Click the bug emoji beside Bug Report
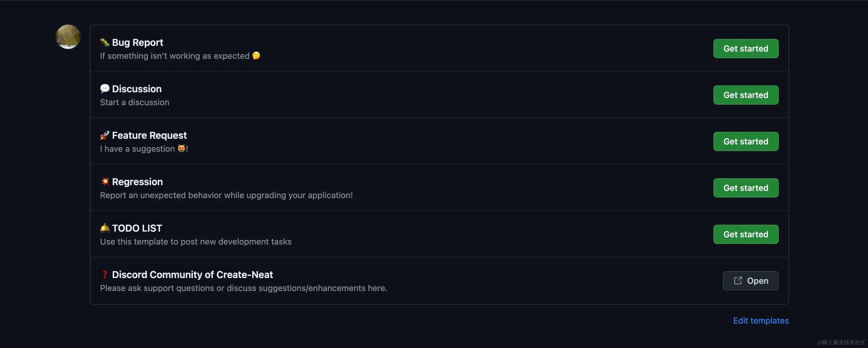868x348 pixels. coord(105,43)
